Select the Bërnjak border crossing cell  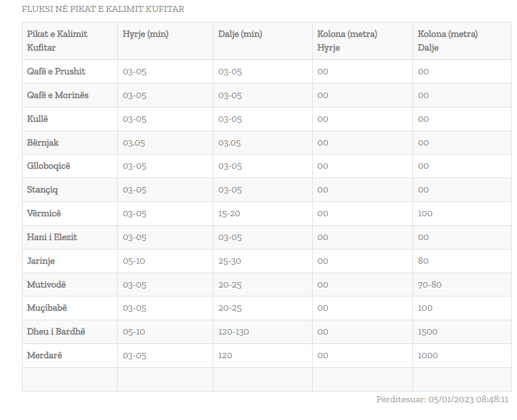pyautogui.click(x=43, y=143)
